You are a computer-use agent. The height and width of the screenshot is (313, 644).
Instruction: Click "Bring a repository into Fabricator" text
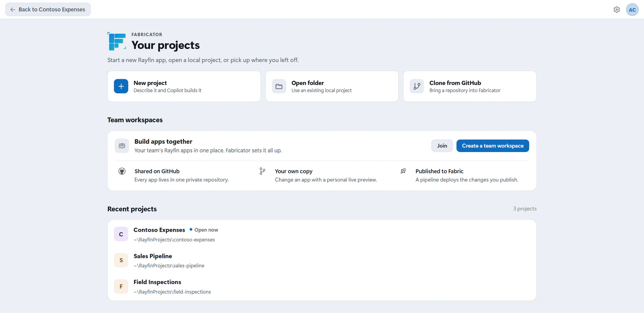pyautogui.click(x=465, y=91)
